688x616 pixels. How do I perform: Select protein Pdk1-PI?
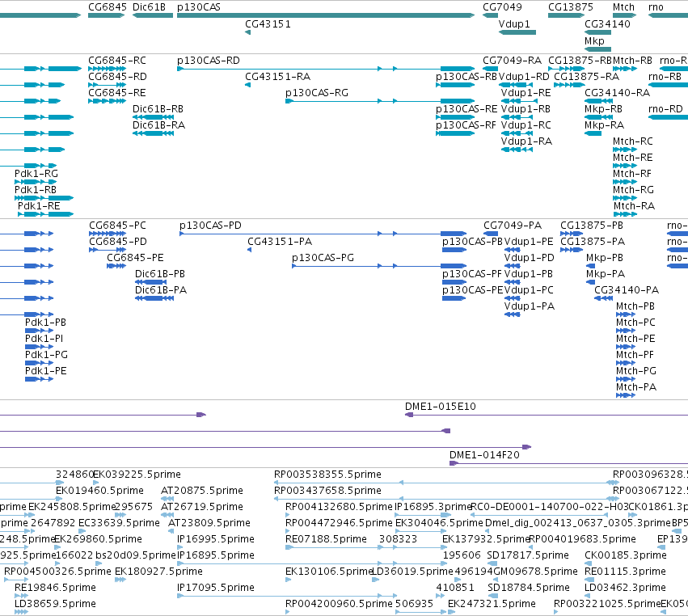(40, 347)
